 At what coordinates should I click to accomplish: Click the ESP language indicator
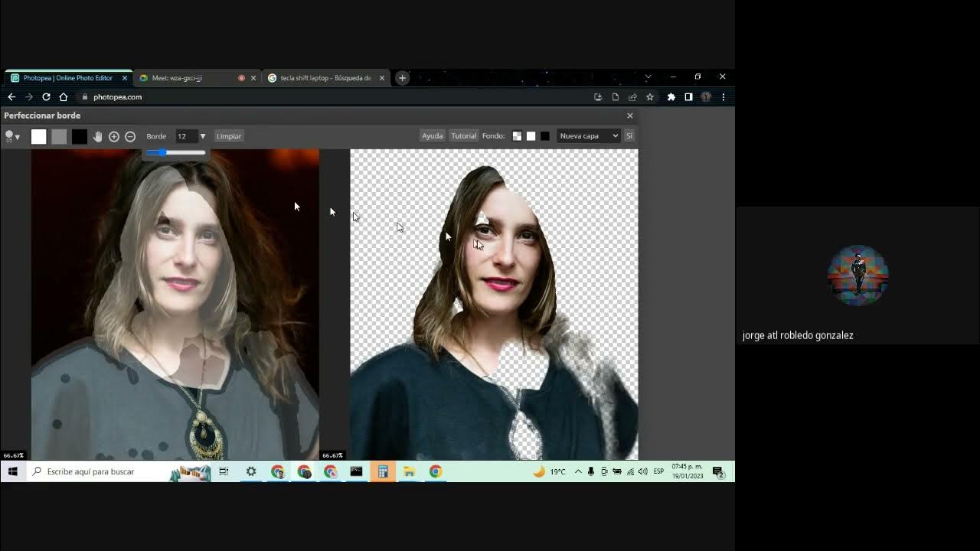point(658,471)
